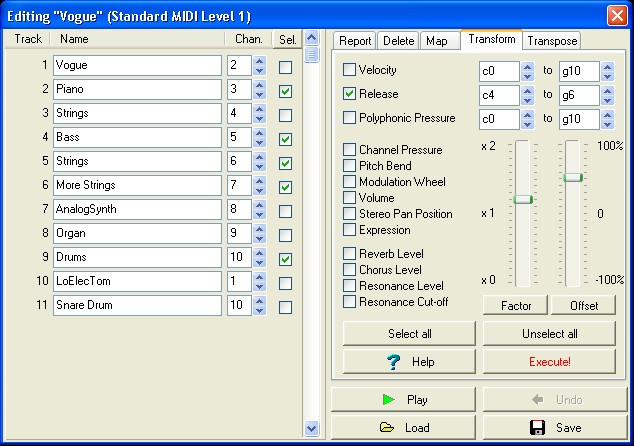This screenshot has width=634, height=446.
Task: Click the Load folder icon
Action: click(x=386, y=428)
